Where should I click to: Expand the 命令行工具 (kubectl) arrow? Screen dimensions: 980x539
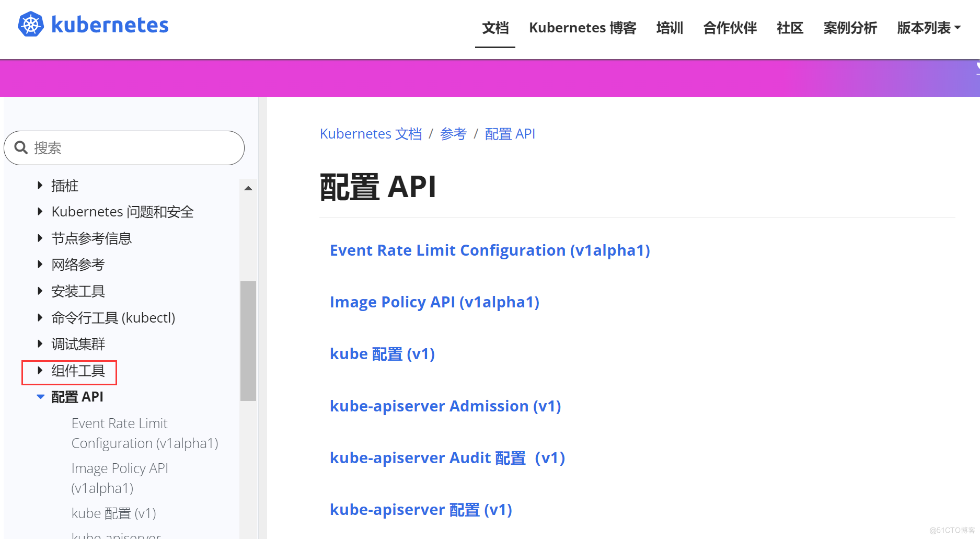coord(40,317)
